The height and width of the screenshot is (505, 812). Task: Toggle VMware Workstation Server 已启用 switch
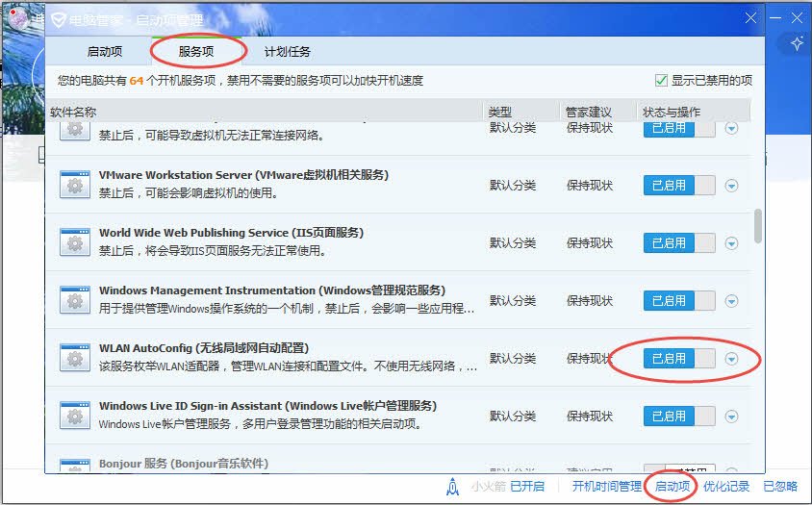(x=679, y=186)
